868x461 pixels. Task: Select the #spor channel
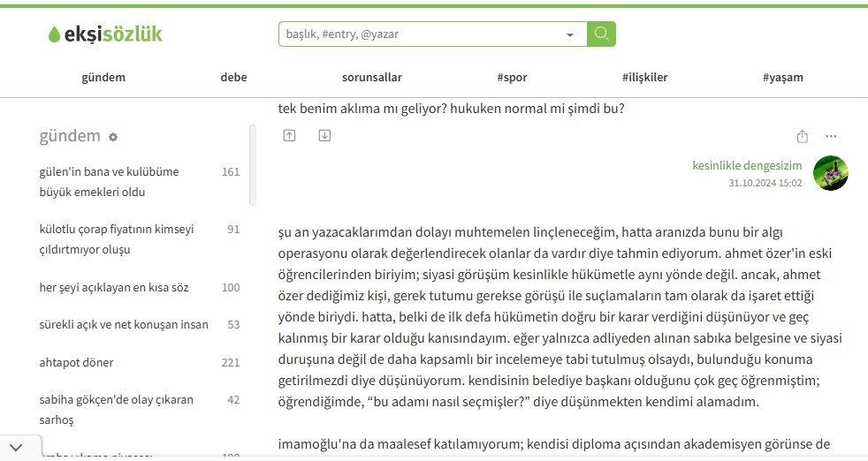512,77
